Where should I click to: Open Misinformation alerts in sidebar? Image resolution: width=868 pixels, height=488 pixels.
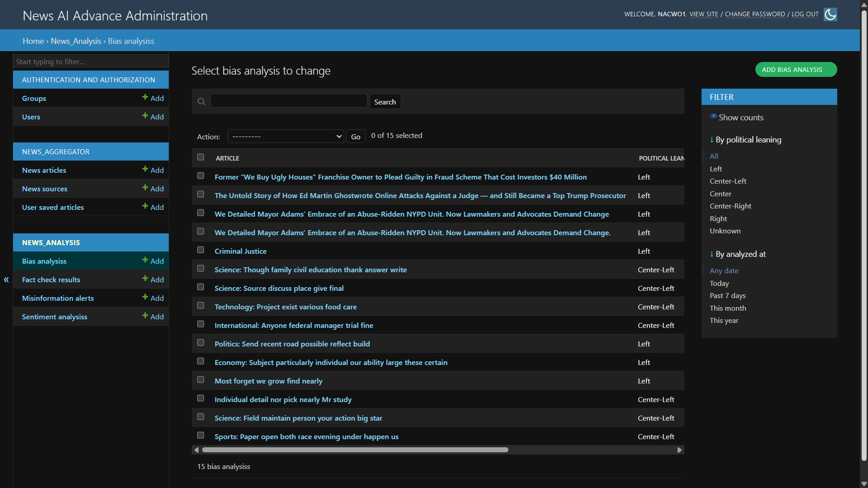[x=58, y=298]
